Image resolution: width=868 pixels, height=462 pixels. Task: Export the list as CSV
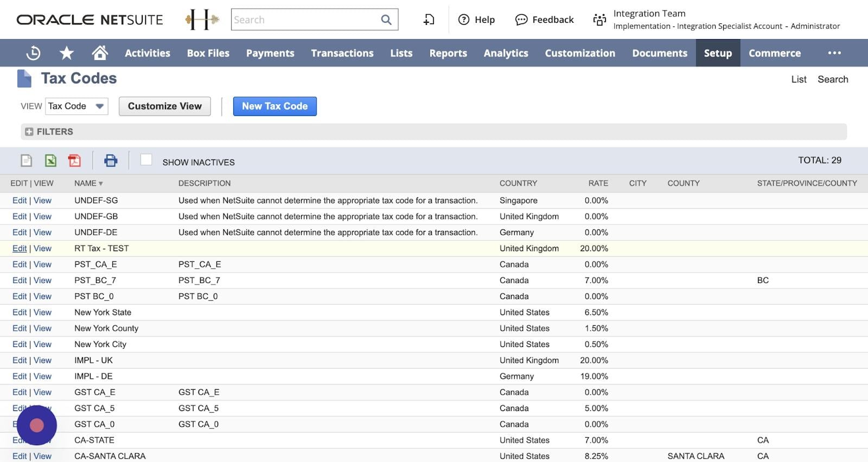coord(26,161)
